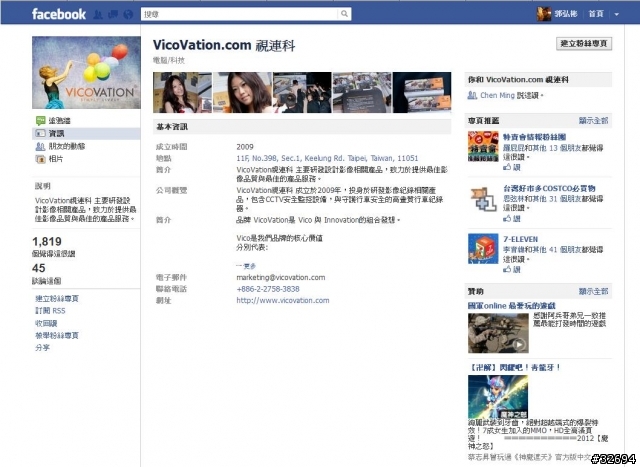Click the 1,819 likes count
The width and height of the screenshot is (640, 467).
(x=47, y=241)
